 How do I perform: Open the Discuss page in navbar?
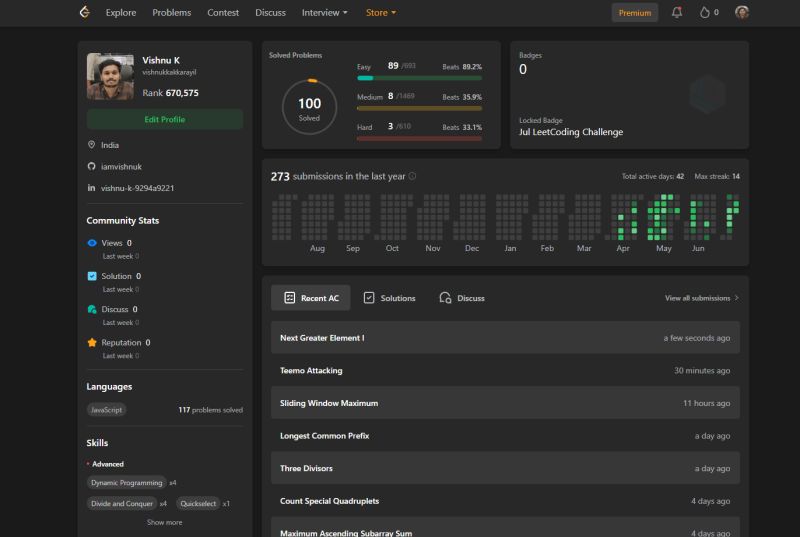270,12
